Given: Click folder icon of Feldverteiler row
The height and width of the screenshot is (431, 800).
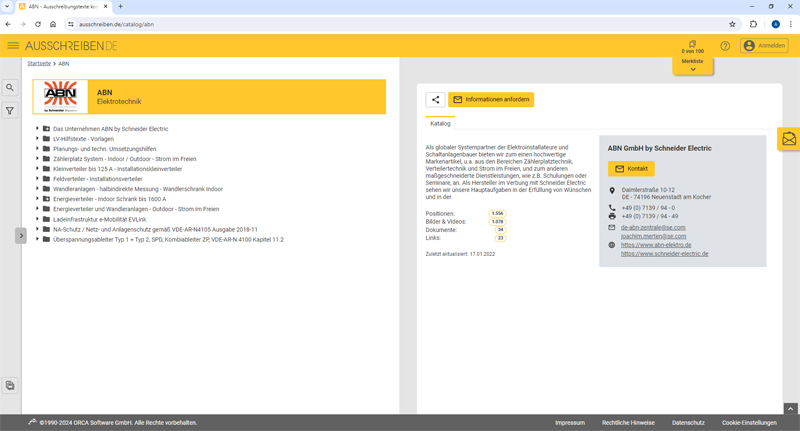Looking at the screenshot, I should 46,179.
